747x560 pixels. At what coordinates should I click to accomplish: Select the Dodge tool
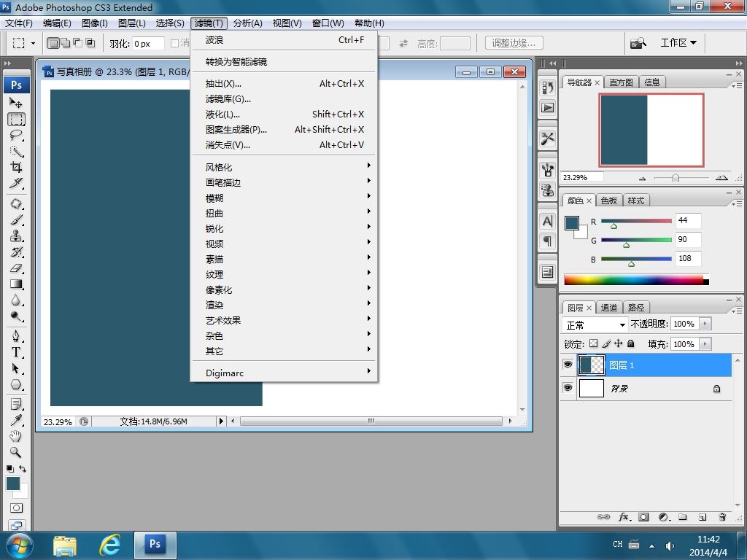(x=16, y=316)
